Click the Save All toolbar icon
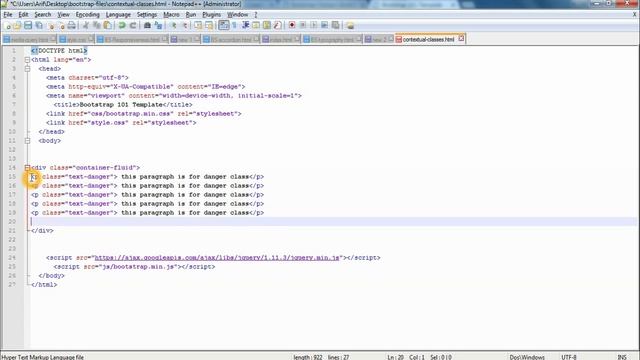The height and width of the screenshot is (360, 640). coord(39,26)
